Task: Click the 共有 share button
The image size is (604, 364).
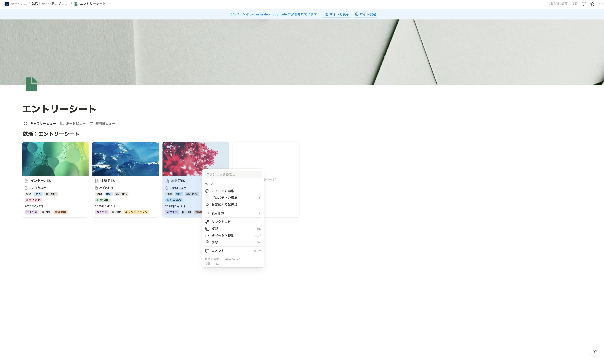Action: click(575, 4)
